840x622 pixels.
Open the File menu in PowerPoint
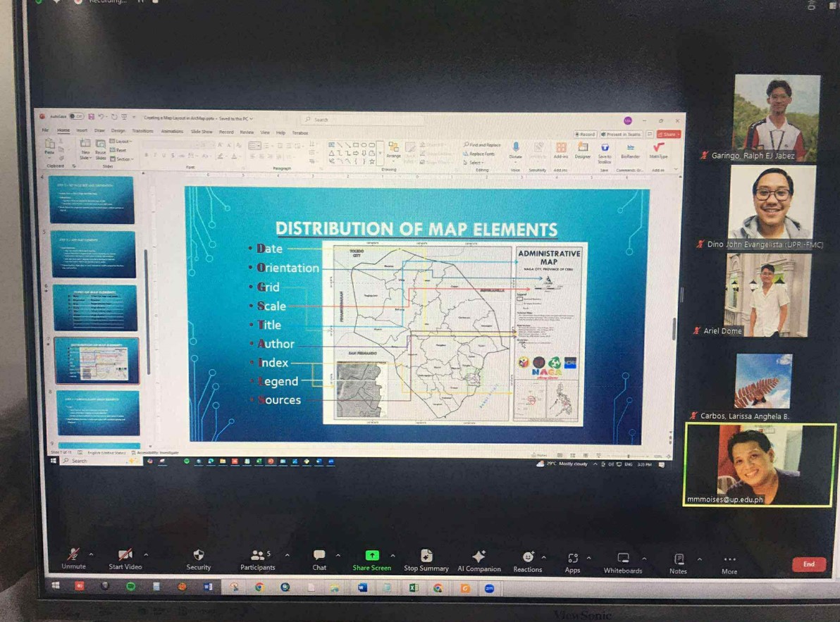[46, 130]
